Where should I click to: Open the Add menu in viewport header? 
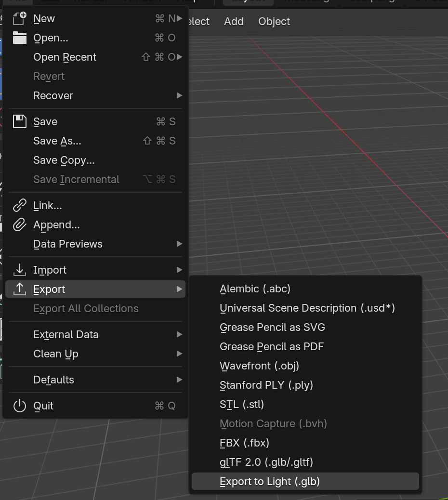[234, 21]
